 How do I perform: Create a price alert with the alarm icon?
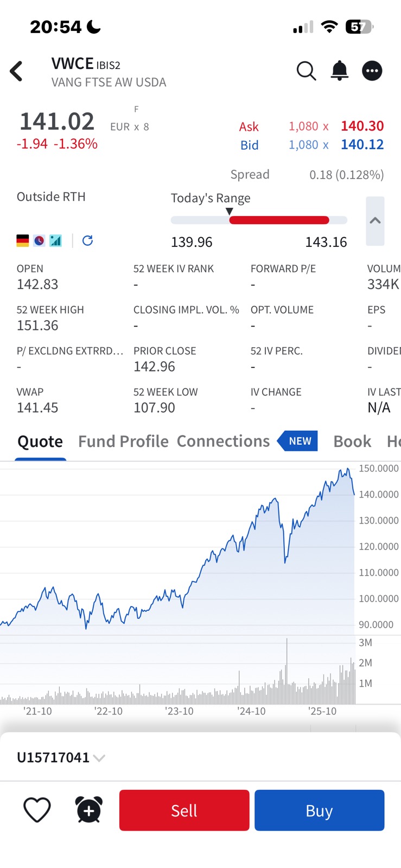click(88, 810)
